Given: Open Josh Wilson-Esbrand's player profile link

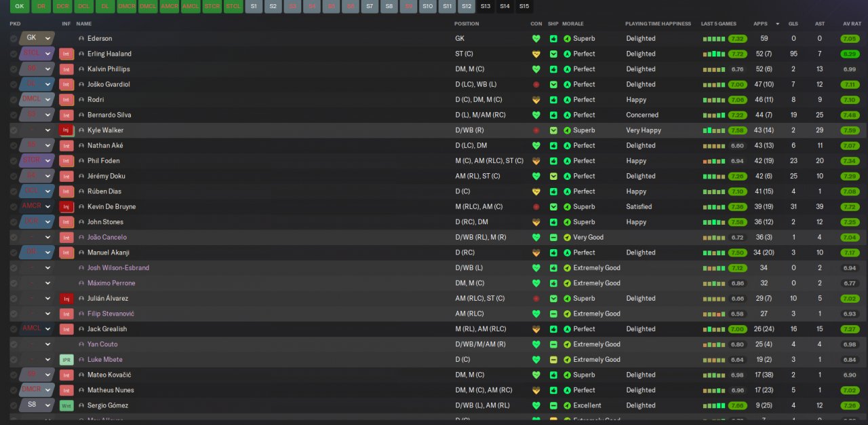Looking at the screenshot, I should [x=118, y=268].
